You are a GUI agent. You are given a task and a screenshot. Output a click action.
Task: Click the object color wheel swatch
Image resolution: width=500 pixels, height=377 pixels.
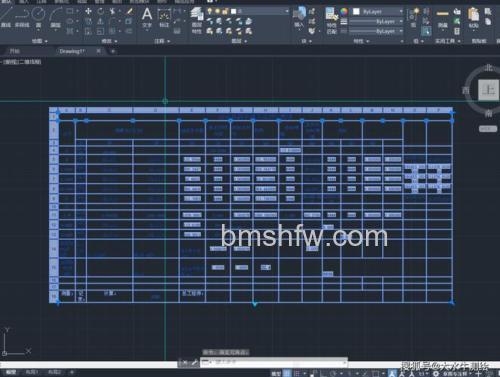[x=344, y=12]
